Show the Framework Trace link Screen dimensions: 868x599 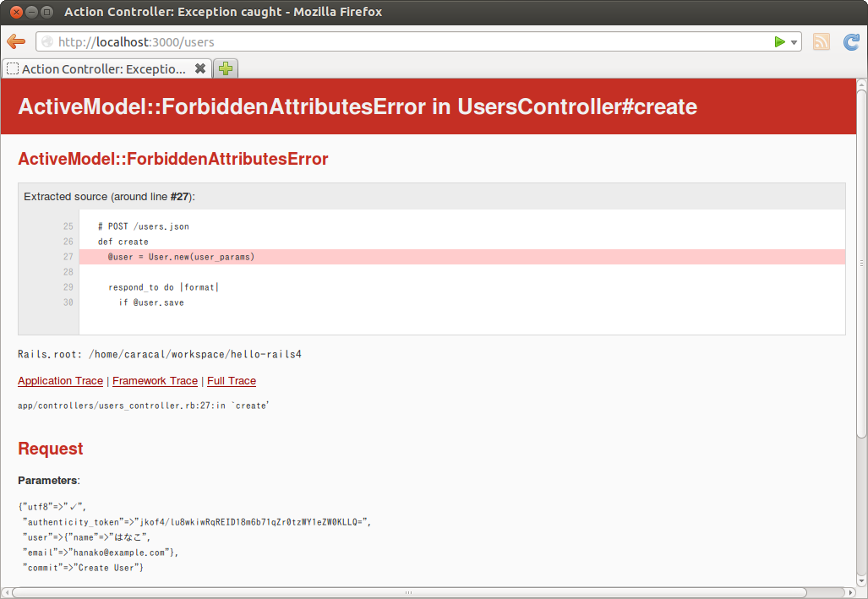point(155,381)
